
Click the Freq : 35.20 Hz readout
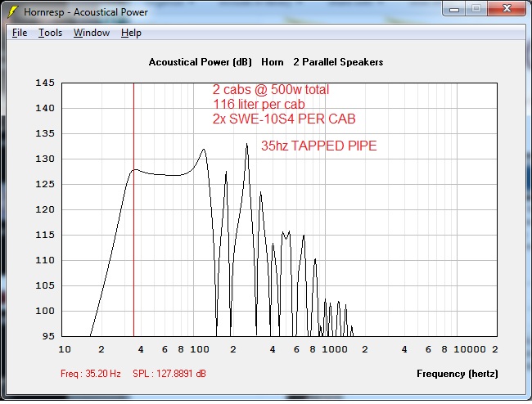pos(91,374)
